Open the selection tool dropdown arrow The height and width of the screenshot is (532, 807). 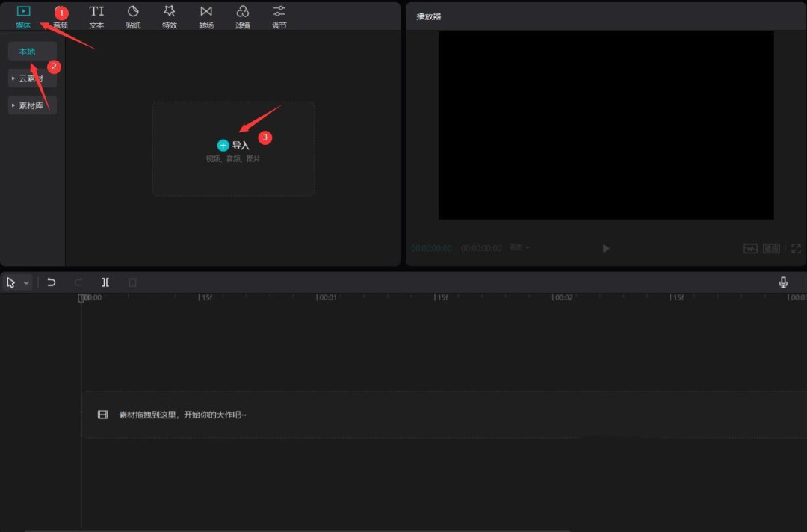point(26,283)
